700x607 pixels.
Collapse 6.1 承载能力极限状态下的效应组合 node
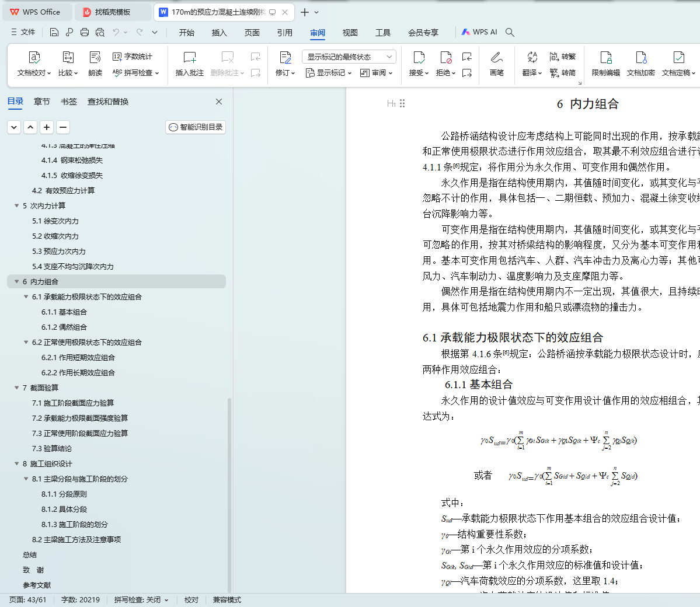pos(26,297)
